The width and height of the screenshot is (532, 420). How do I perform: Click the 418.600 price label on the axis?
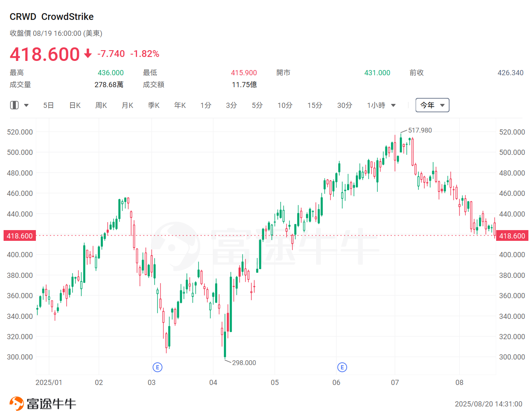click(19, 236)
